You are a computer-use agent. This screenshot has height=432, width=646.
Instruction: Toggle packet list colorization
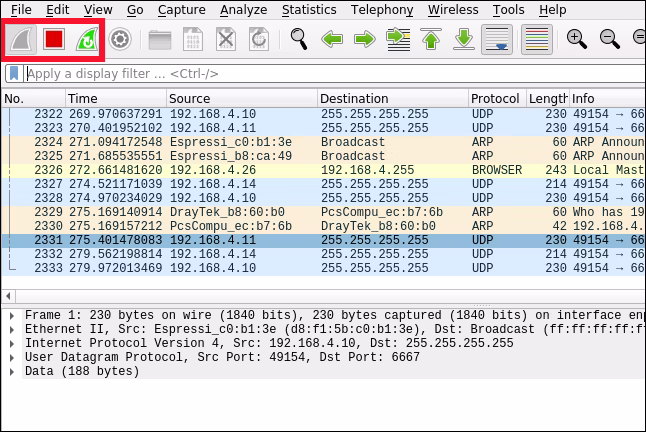coord(537,40)
